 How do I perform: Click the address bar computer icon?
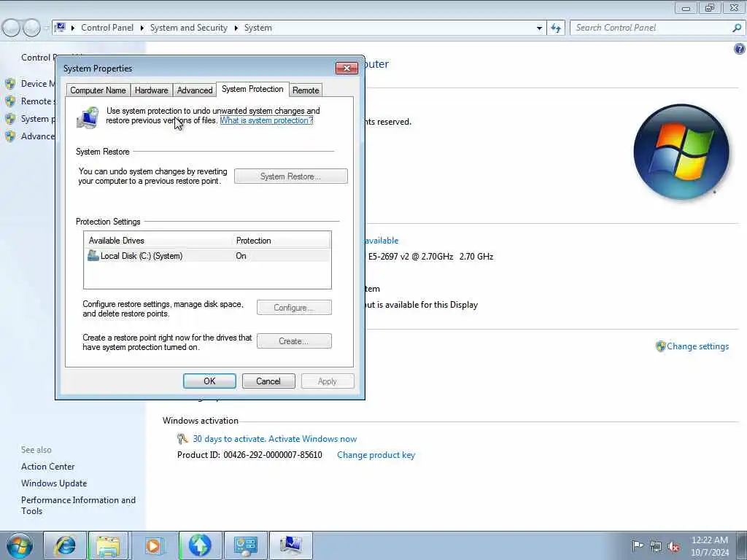tap(60, 27)
